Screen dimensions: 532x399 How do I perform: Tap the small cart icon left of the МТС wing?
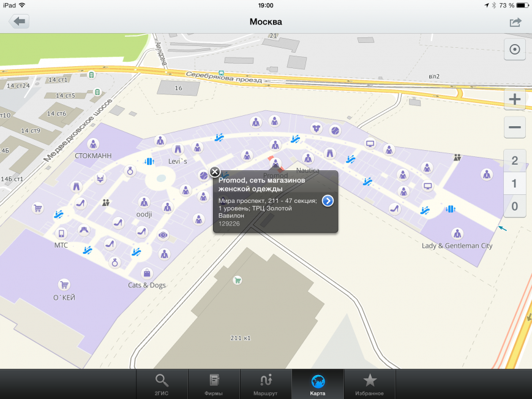[38, 208]
